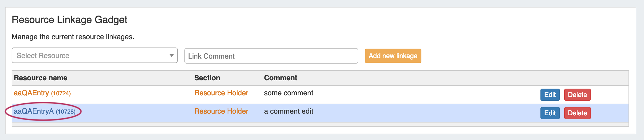Open the aaQAEntryA resource link
The height and width of the screenshot is (140, 644).
point(34,111)
